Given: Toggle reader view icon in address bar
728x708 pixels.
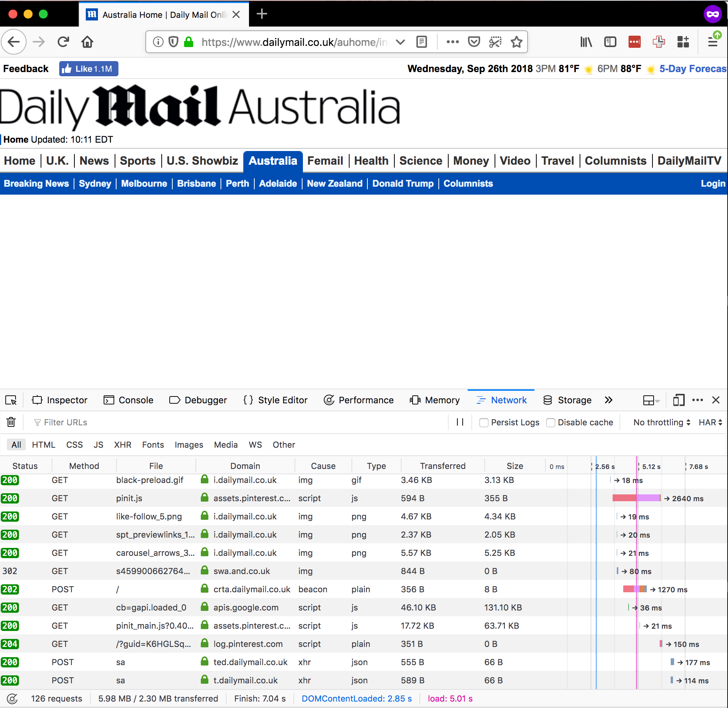Looking at the screenshot, I should [422, 42].
